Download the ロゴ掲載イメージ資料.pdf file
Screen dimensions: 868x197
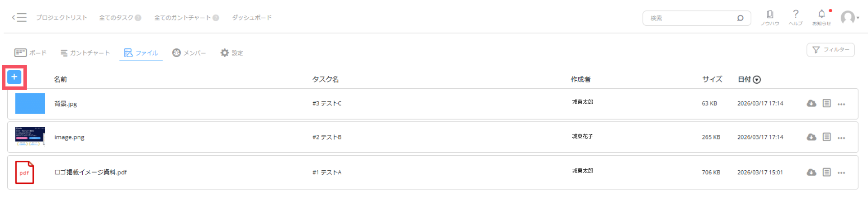tap(811, 172)
